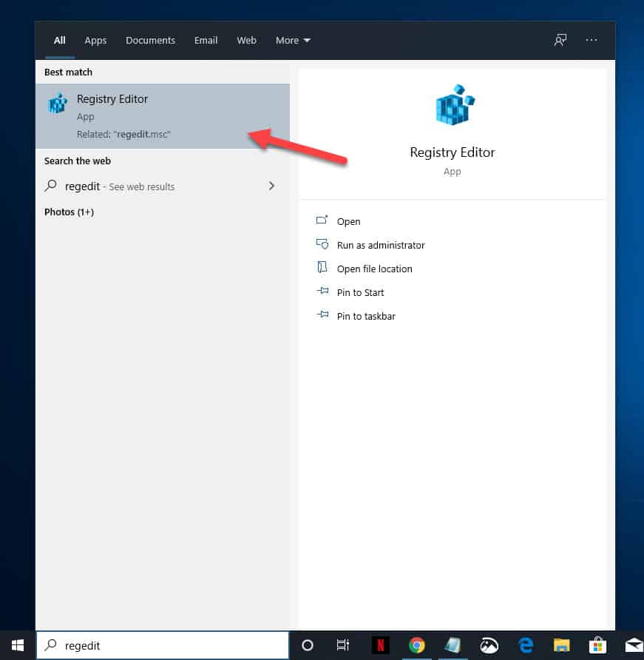
Task: Launch Microsoft Edge from the taskbar
Action: pos(526,645)
